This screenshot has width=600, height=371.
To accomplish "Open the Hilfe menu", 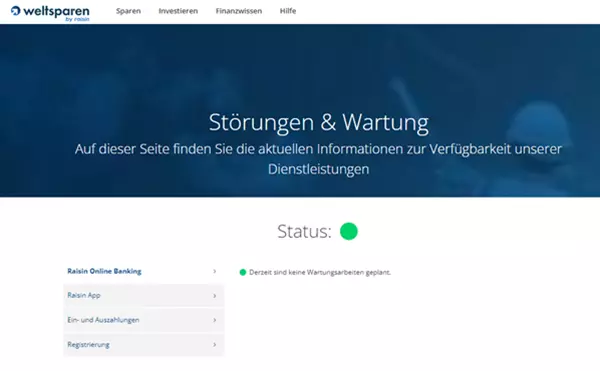I will pyautogui.click(x=288, y=11).
